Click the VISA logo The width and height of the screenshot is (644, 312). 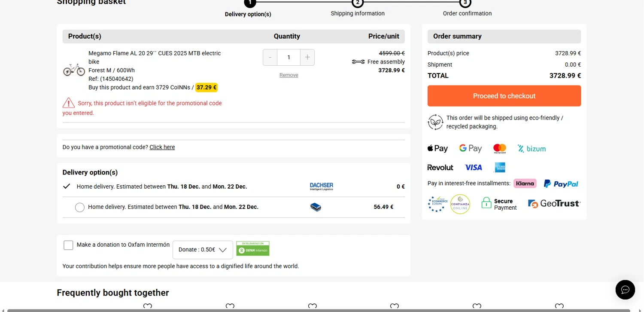point(473,168)
